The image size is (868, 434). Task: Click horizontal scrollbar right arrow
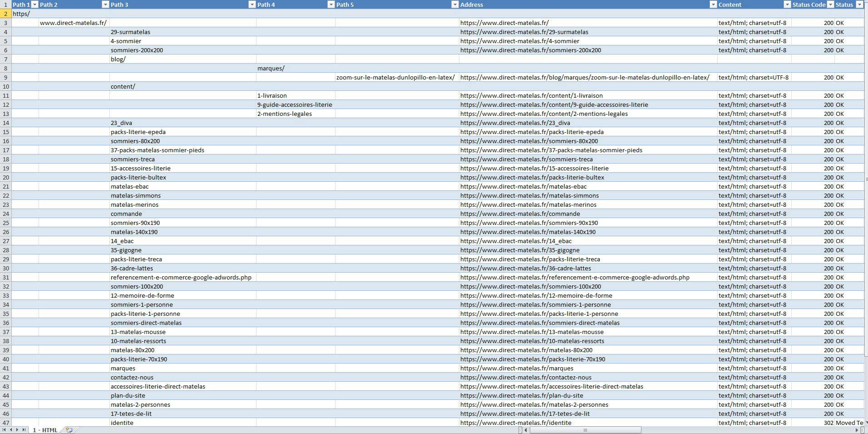(858, 430)
